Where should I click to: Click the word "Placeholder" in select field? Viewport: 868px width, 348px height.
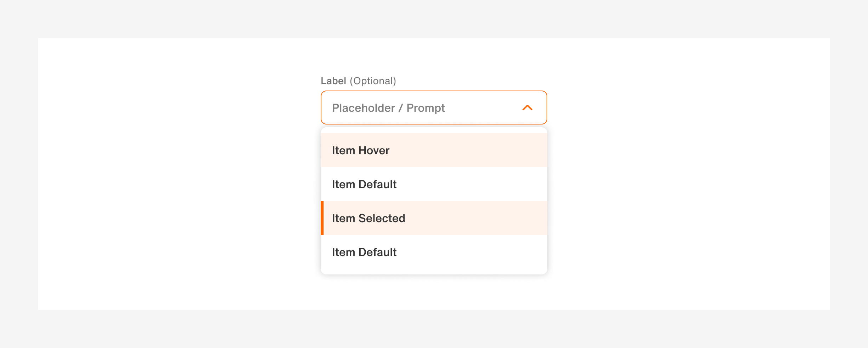(363, 108)
